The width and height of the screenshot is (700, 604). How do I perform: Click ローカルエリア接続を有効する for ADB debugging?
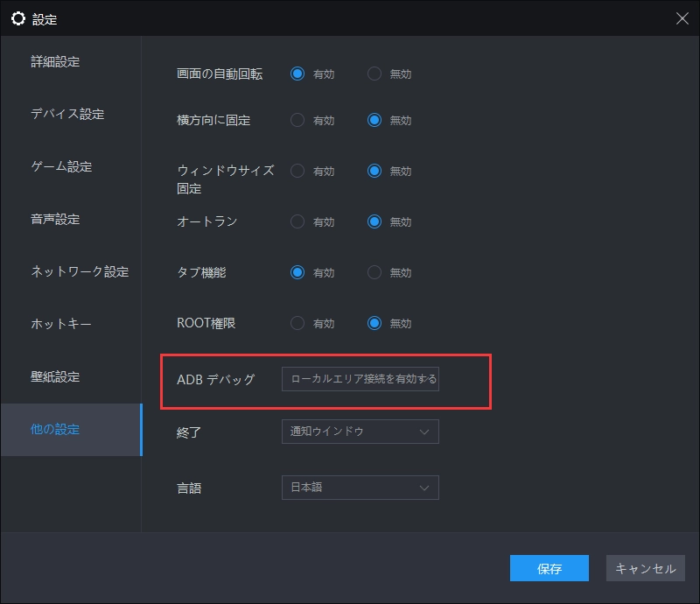(x=360, y=379)
